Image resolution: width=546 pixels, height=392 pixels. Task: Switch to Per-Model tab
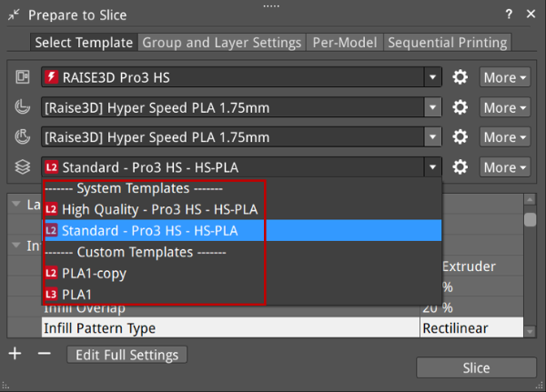345,43
